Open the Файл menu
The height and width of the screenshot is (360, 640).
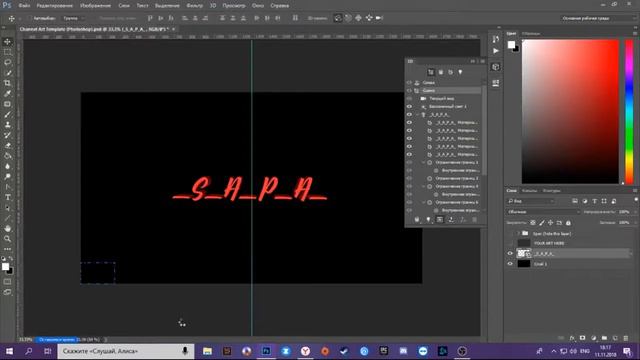[x=24, y=6]
